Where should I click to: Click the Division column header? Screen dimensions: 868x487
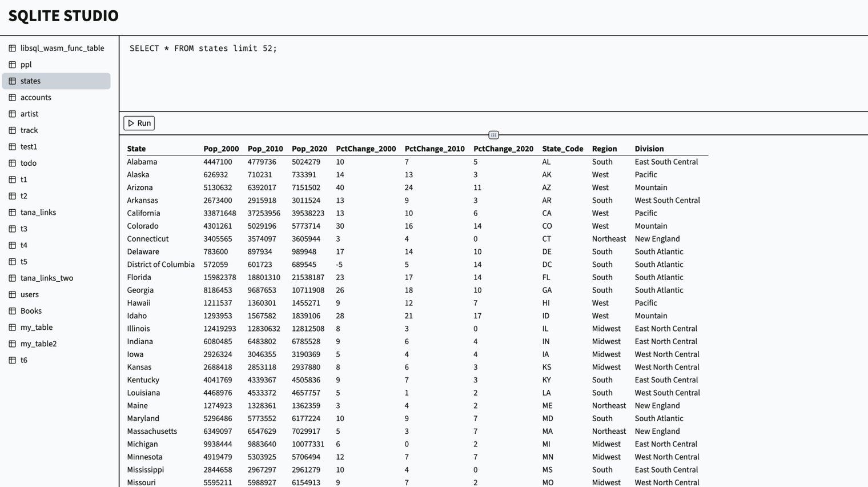pos(649,149)
